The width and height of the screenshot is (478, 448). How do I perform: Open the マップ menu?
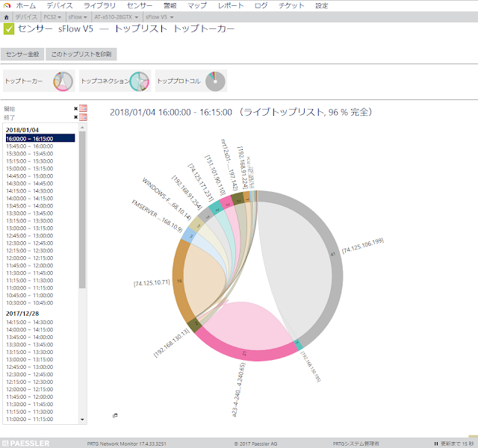click(197, 5)
